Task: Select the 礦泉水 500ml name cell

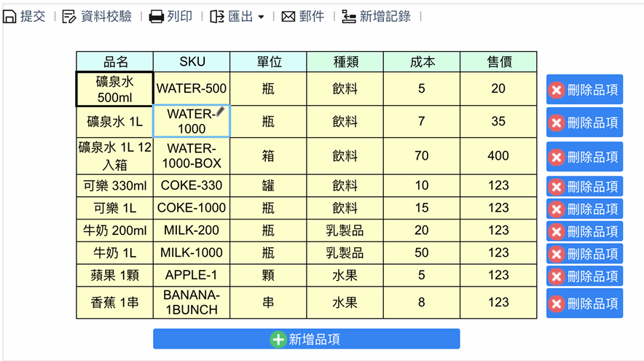Action: click(114, 89)
